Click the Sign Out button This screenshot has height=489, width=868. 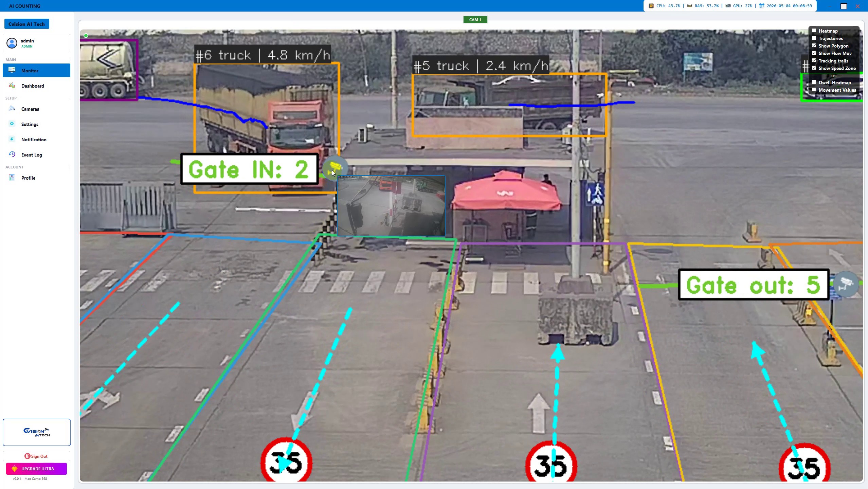click(36, 456)
